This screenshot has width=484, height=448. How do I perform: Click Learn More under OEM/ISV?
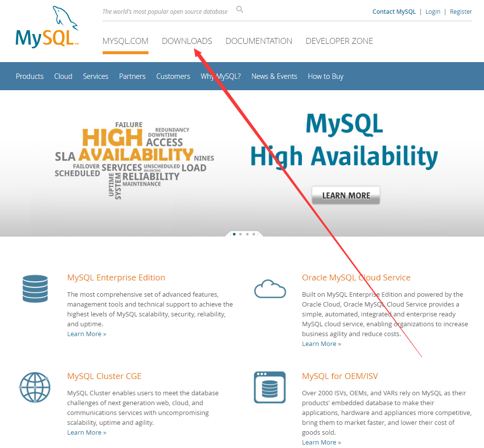(x=322, y=443)
